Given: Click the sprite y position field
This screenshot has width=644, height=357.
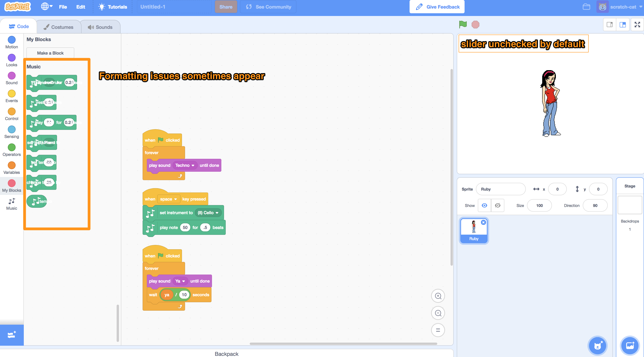Looking at the screenshot, I should point(598,189).
